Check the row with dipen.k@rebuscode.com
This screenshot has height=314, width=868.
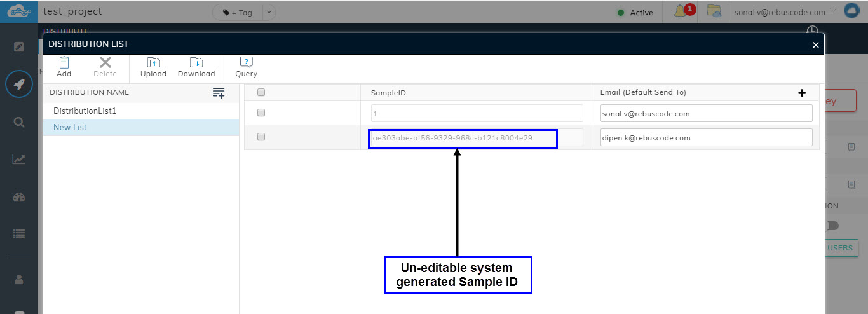pyautogui.click(x=261, y=137)
